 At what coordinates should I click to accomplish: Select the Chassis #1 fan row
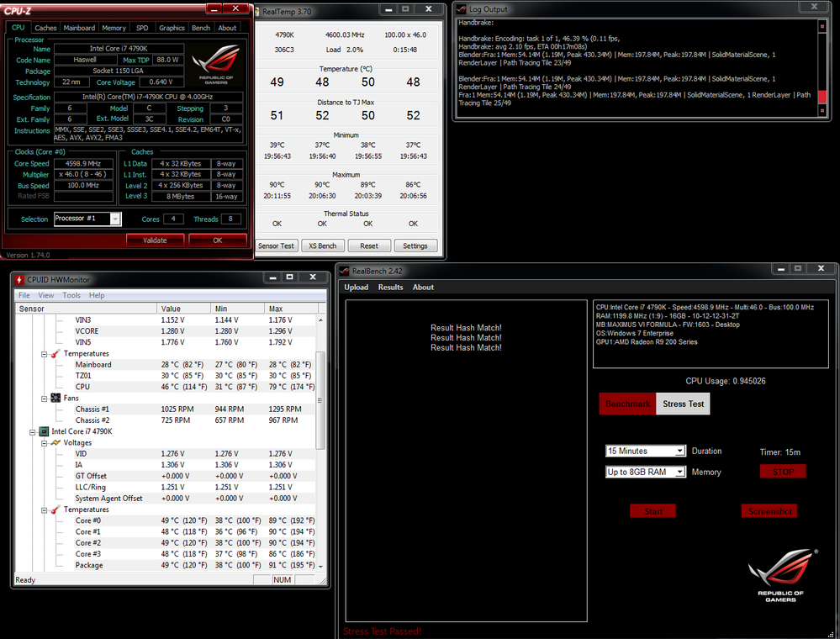pyautogui.click(x=165, y=409)
